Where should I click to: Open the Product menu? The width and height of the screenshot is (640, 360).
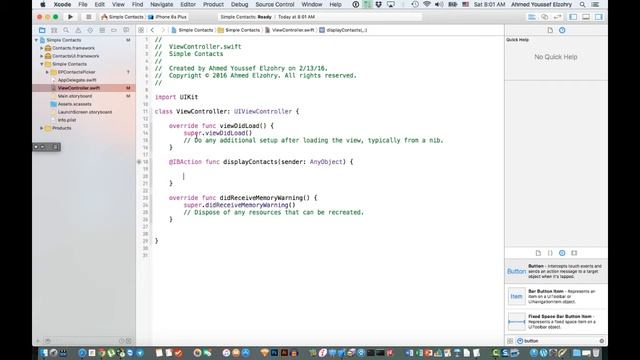[x=213, y=4]
